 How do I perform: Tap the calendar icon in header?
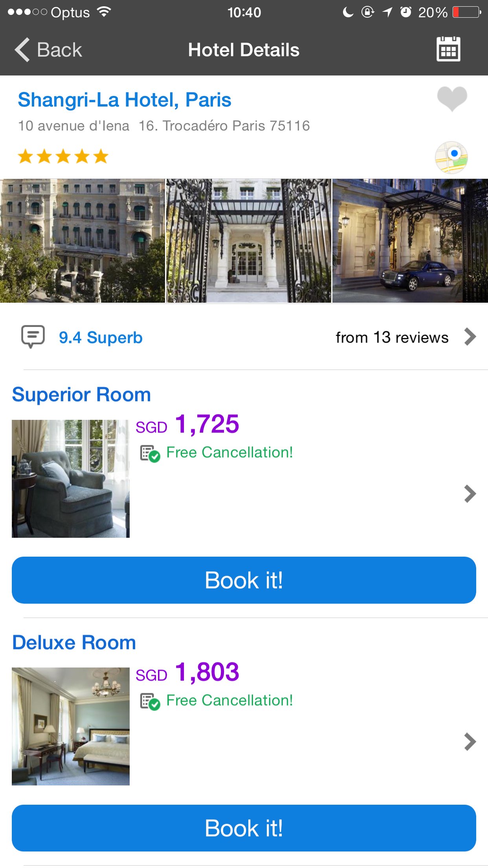click(x=448, y=50)
